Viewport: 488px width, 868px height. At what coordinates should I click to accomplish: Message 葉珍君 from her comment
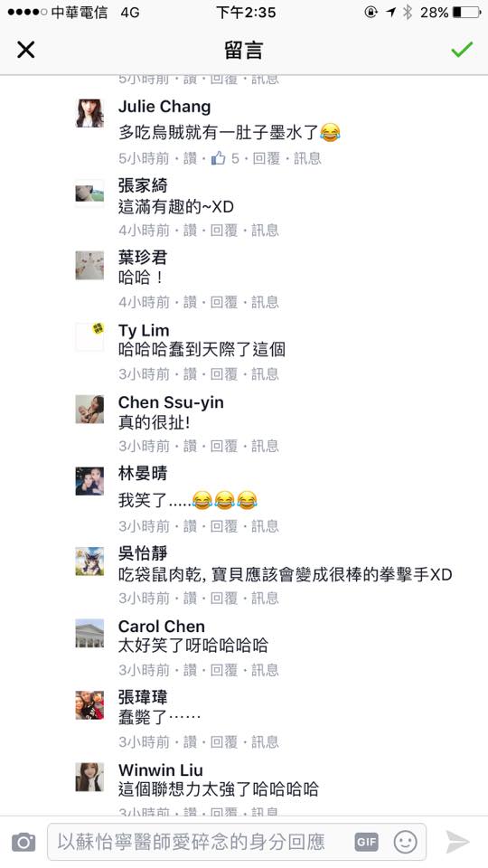(x=265, y=302)
